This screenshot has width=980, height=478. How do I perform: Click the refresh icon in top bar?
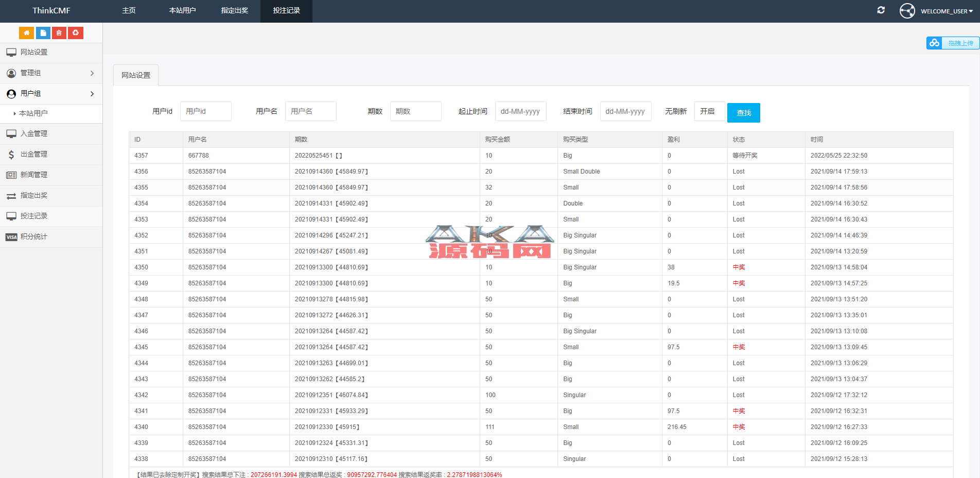[x=881, y=10]
